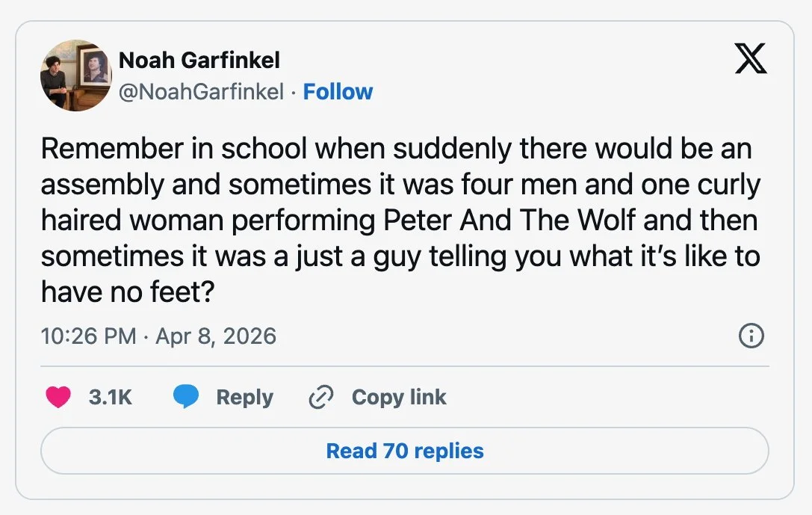This screenshot has height=515, width=812.
Task: Like the tweet with the heart icon
Action: [x=58, y=397]
